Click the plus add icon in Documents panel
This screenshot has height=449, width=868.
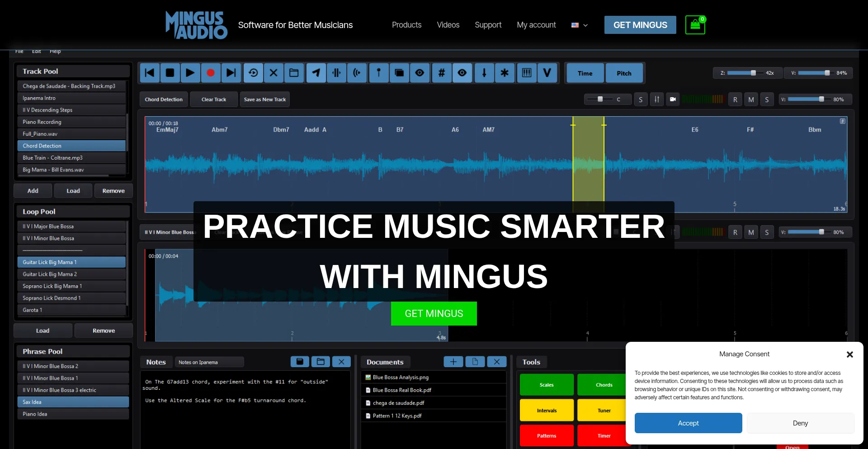coord(453,362)
